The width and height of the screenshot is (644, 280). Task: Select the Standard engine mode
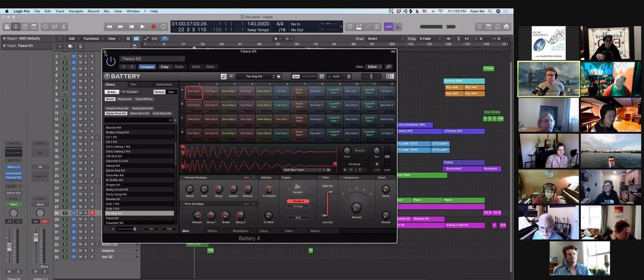(298, 201)
